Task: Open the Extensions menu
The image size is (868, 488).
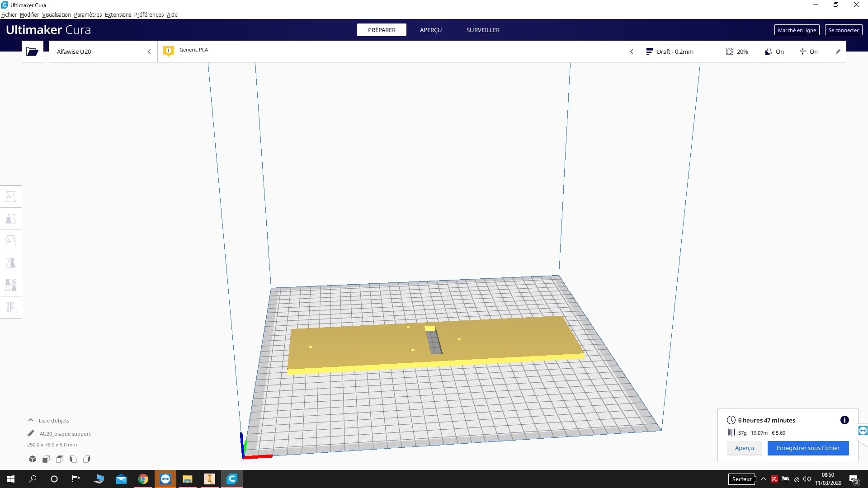Action: pyautogui.click(x=118, y=15)
